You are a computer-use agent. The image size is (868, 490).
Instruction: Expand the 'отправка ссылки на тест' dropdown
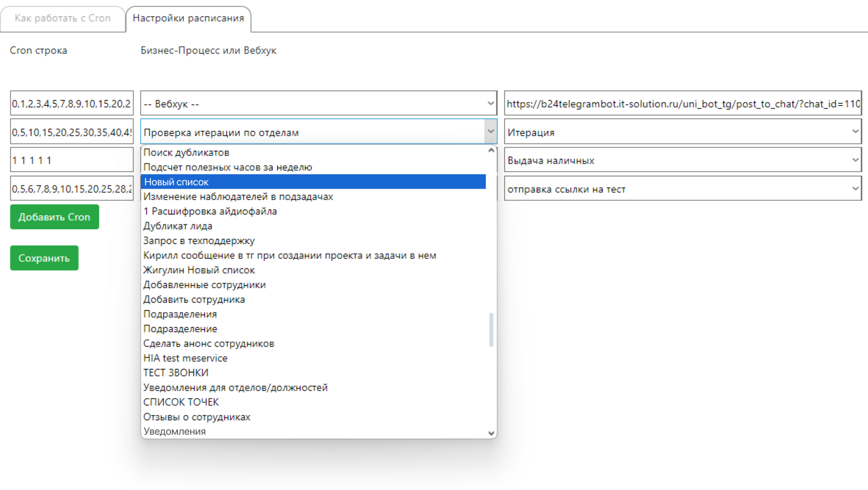(x=683, y=189)
